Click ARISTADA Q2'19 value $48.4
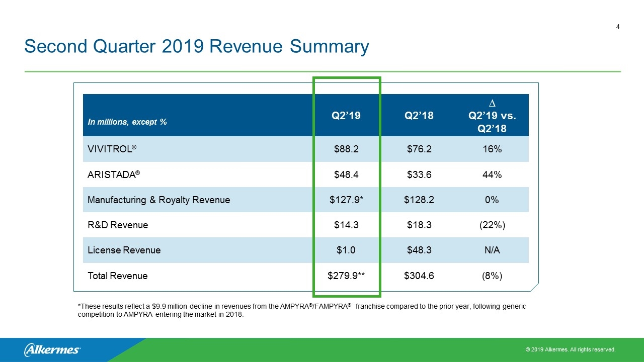 (346, 174)
